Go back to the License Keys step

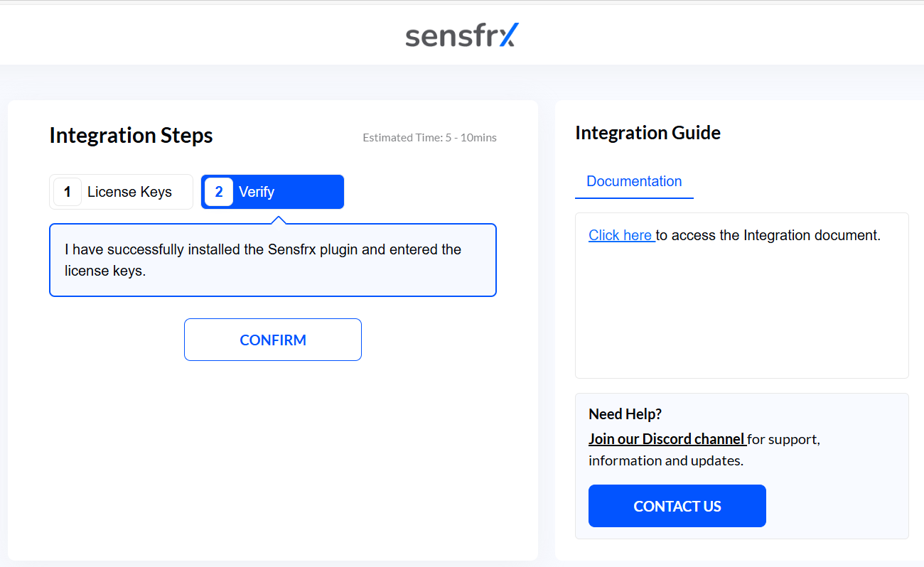point(121,192)
